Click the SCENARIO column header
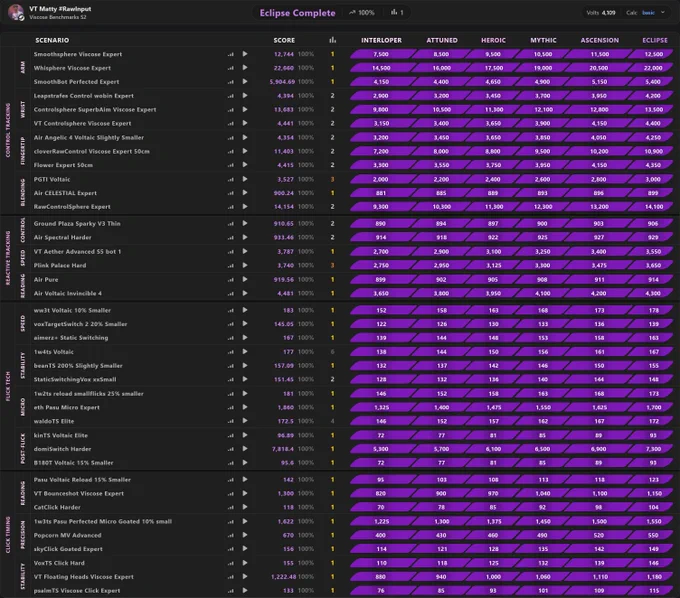680x598 pixels. pyautogui.click(x=52, y=40)
